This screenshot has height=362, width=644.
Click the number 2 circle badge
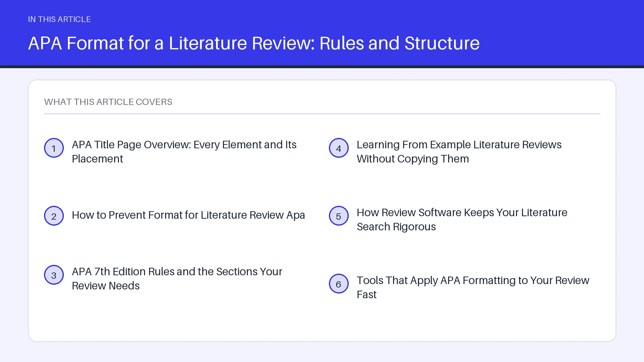pyautogui.click(x=54, y=216)
